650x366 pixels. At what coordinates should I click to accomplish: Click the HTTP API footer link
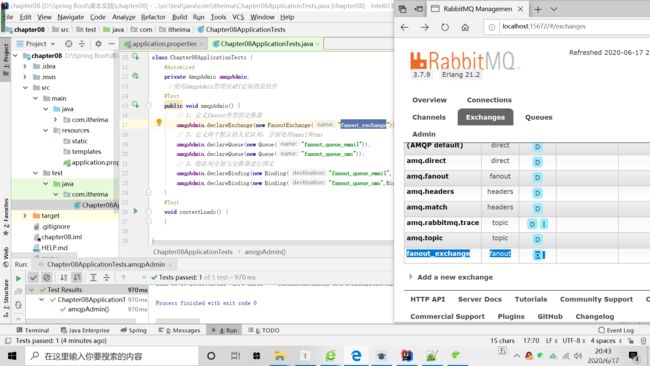click(427, 299)
